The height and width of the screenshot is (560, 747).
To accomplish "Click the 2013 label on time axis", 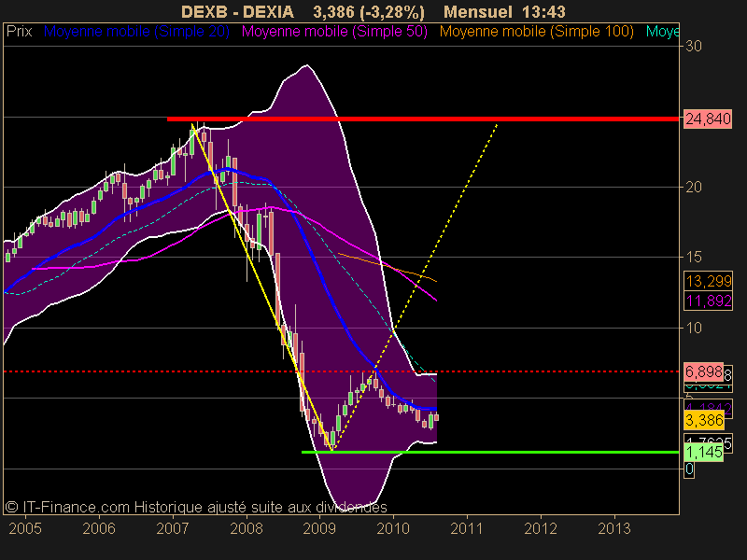I will (614, 528).
